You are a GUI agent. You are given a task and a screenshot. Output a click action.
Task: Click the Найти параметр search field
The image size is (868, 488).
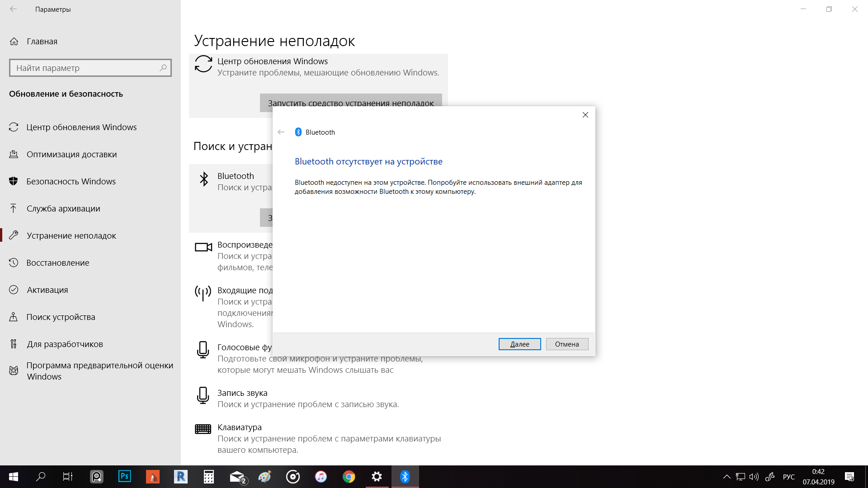click(x=90, y=68)
